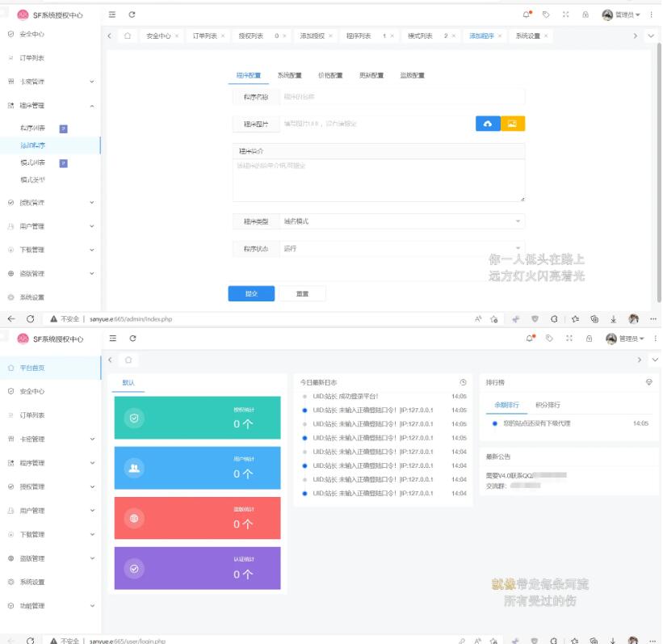
Task: Collapse the sidebar via the hamburger icon
Action: (x=110, y=15)
